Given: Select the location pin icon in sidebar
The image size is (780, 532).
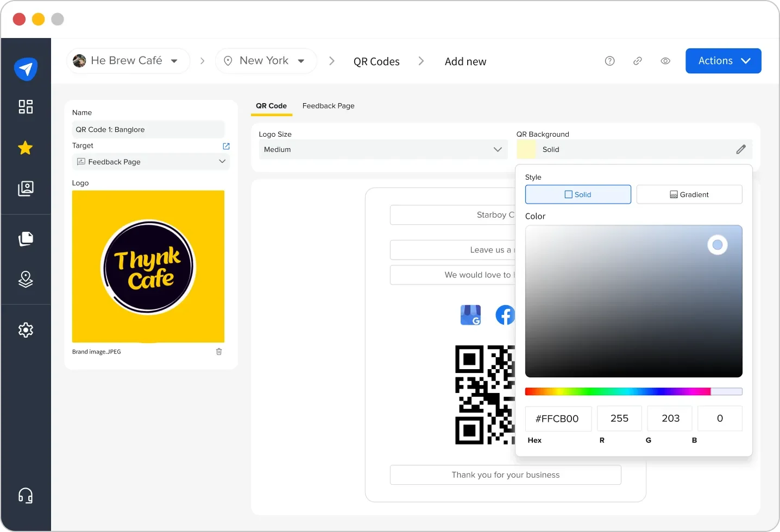Looking at the screenshot, I should [x=26, y=280].
